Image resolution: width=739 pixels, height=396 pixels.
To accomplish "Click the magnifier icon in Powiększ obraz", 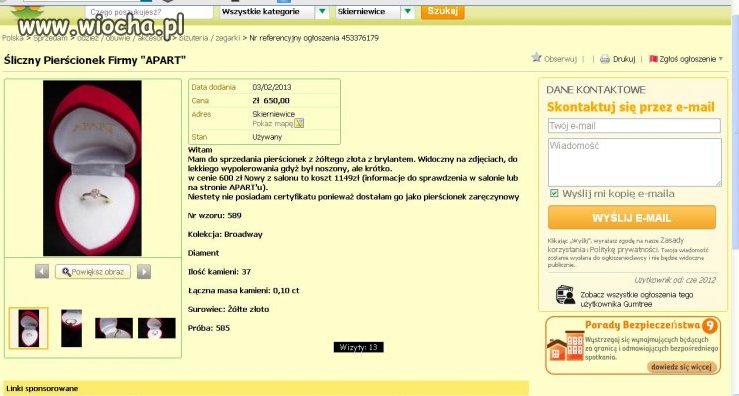I will (x=66, y=272).
